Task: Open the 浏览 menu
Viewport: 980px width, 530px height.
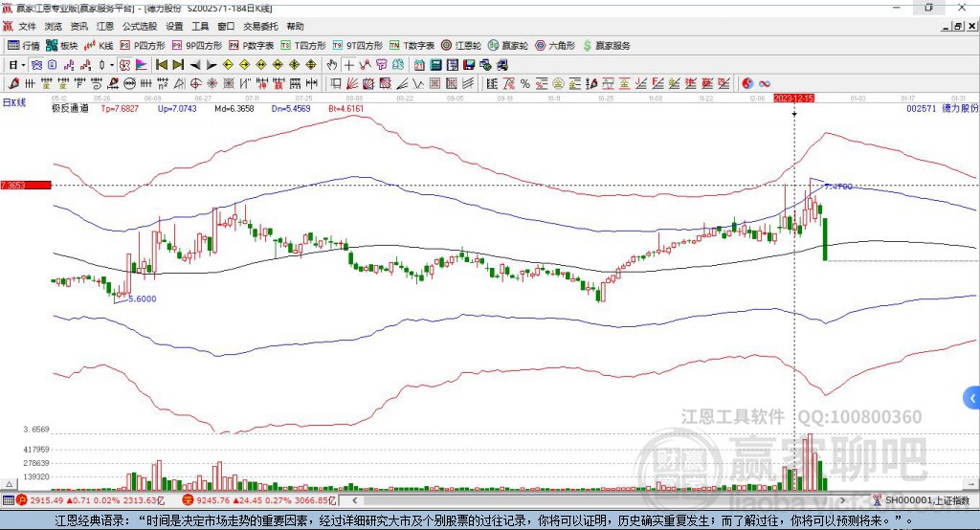Action: point(54,26)
